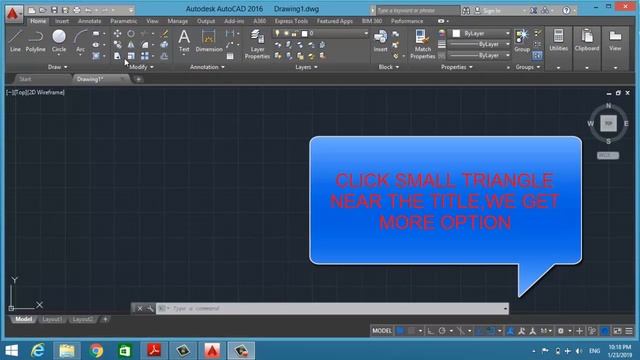
Task: Open the layer name dropdown showing 0
Action: (x=321, y=33)
